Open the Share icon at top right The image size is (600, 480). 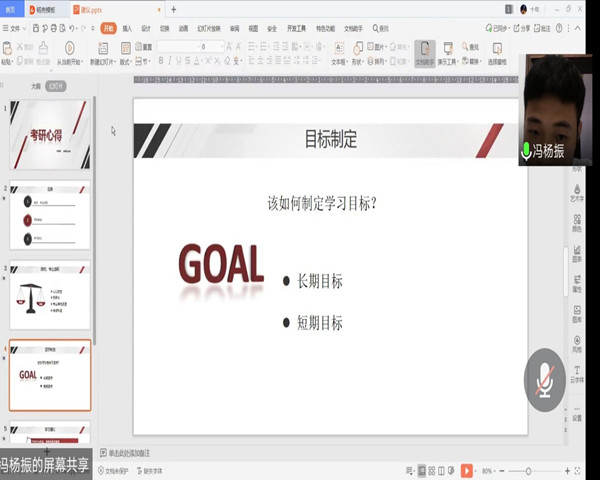516,28
